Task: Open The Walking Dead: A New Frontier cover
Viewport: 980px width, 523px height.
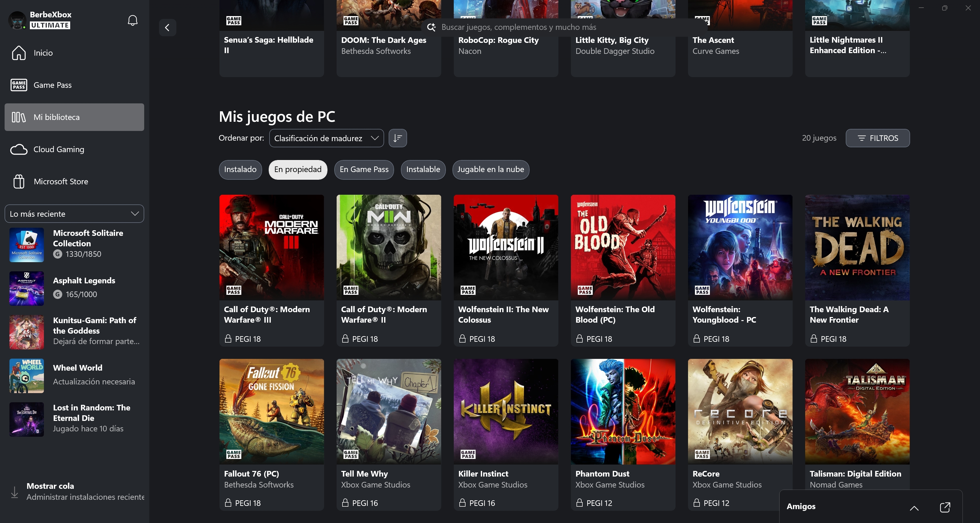Action: coord(857,248)
